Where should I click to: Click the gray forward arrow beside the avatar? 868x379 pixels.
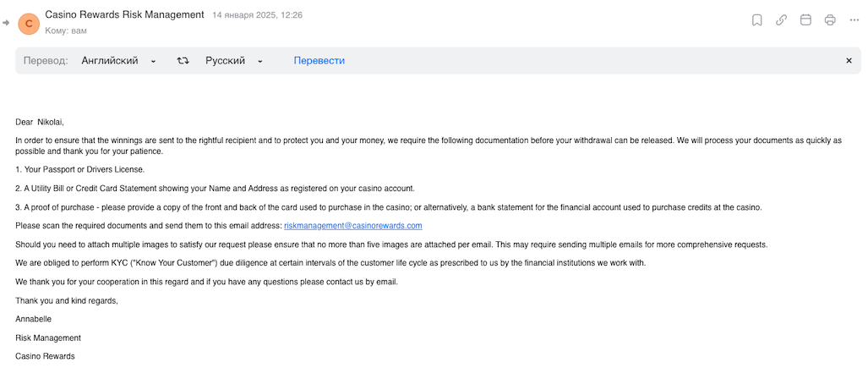click(x=7, y=23)
